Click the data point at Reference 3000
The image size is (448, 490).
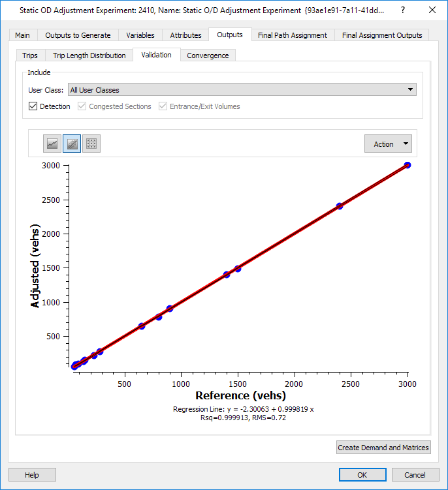pyautogui.click(x=407, y=165)
